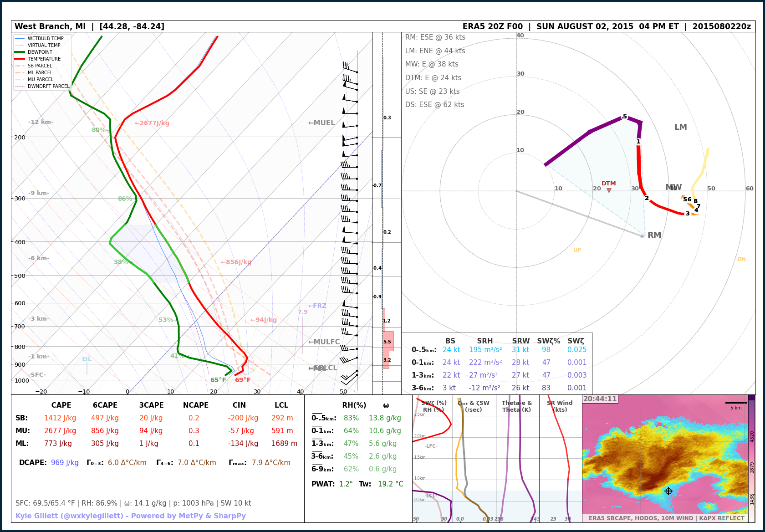Select the WETBULB TEMP legend entry
This screenshot has width=765, height=532.
tap(46, 38)
